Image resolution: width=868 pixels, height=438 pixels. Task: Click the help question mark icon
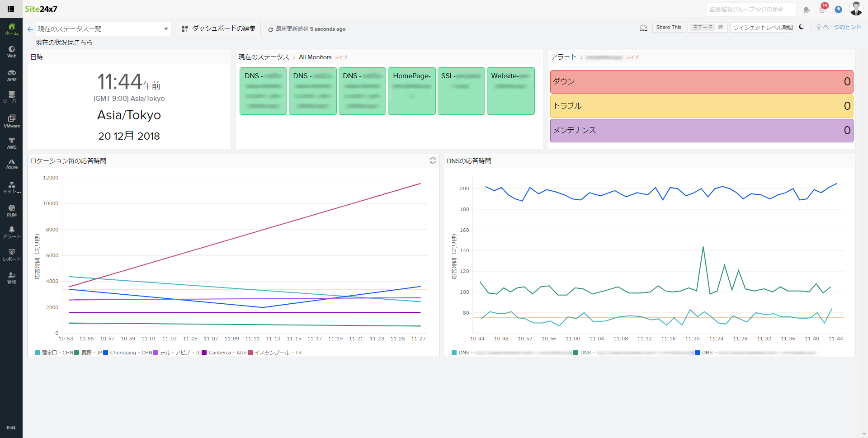(x=838, y=9)
